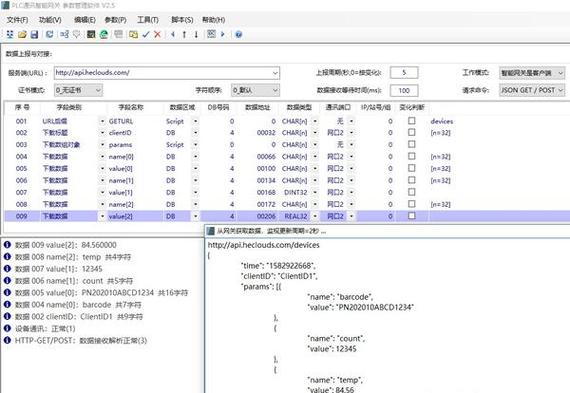Open the work mode dropdown
This screenshot has height=393, width=570.
532,73
